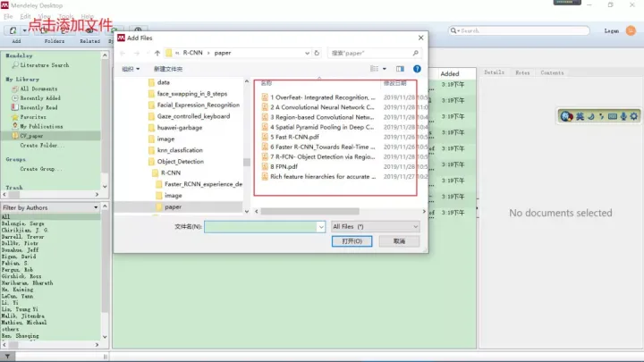The width and height of the screenshot is (644, 362).
Task: Select file 5 Fast R-CNN.pdf
Action: [294, 137]
